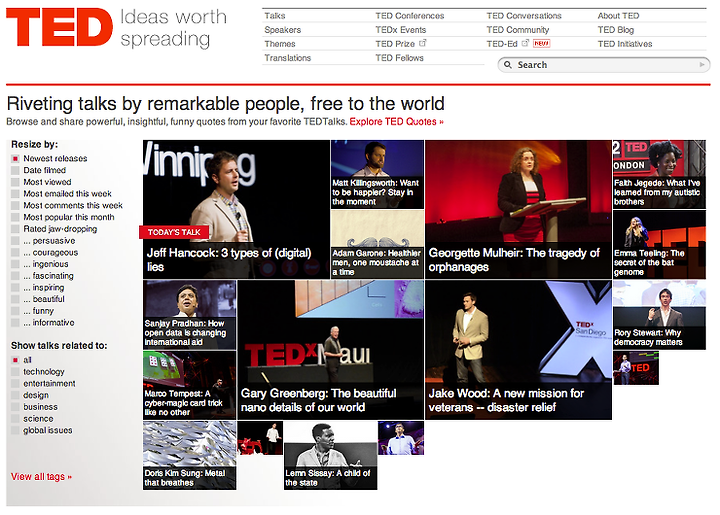Open the Translations menu item
Image resolution: width=720 pixels, height=515 pixels.
[x=287, y=58]
